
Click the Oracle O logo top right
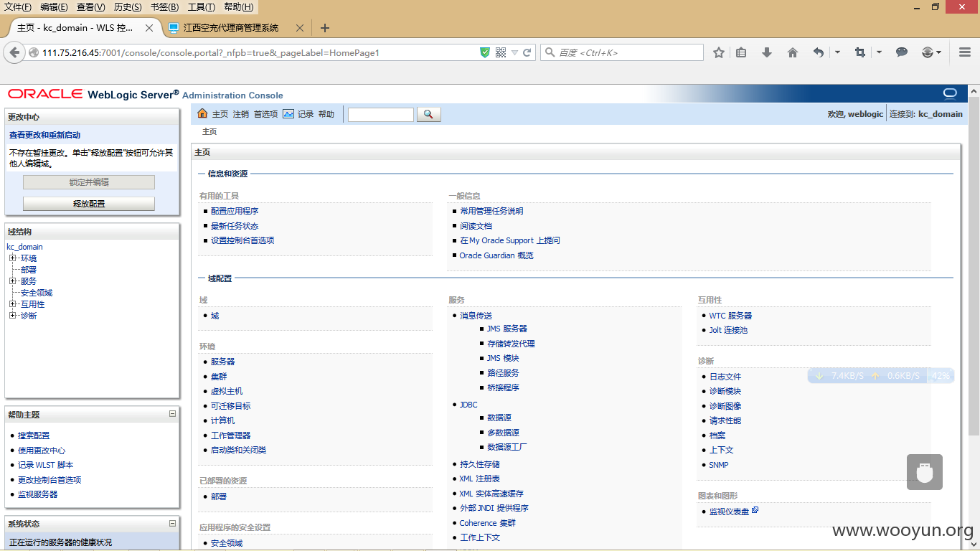pos(950,93)
